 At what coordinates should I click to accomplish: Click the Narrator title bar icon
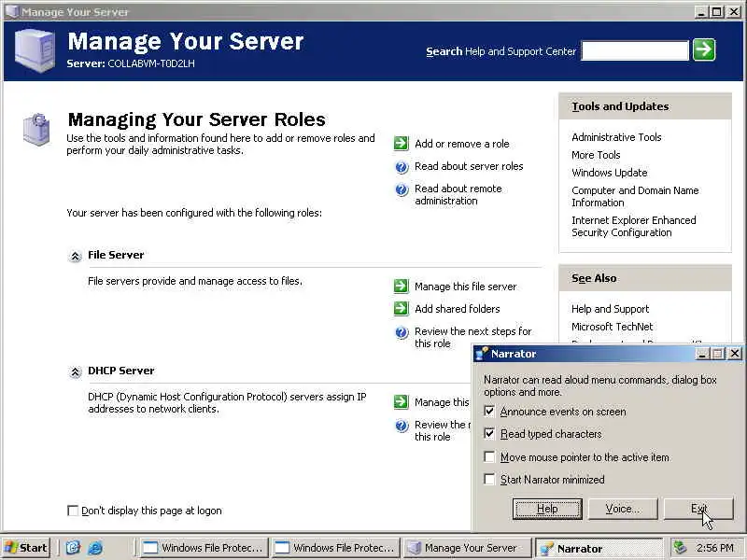(482, 354)
